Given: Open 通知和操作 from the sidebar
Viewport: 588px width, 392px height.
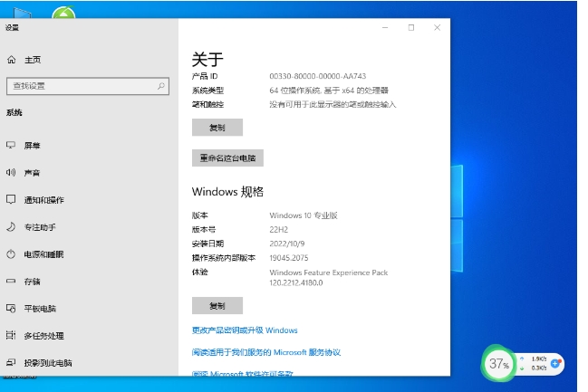Looking at the screenshot, I should (x=43, y=199).
